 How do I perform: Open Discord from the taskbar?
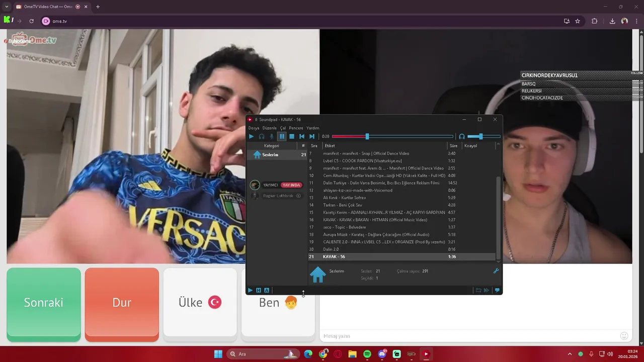pos(382,354)
